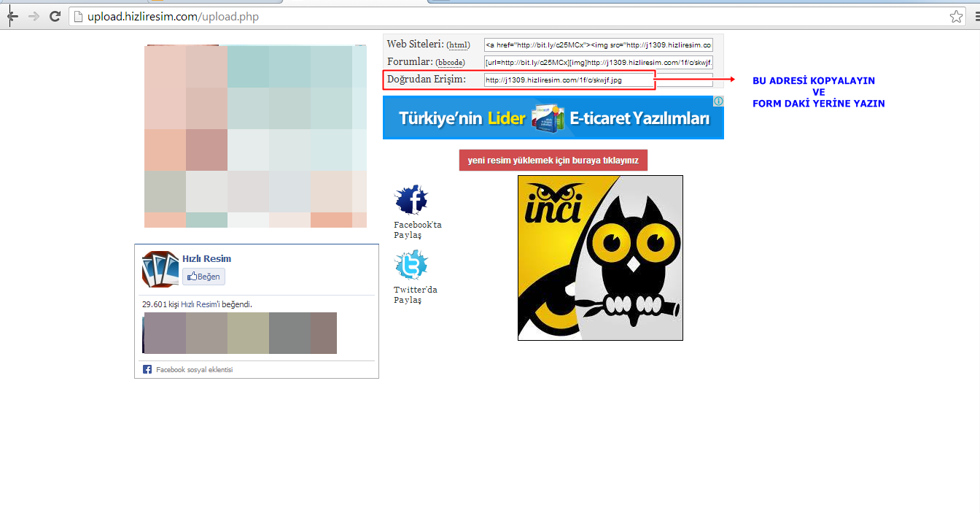Click the Facebook share icon
This screenshot has width=980, height=513.
coord(411,200)
